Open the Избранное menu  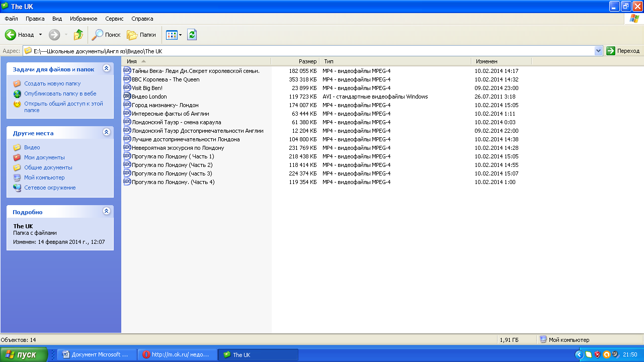click(84, 19)
